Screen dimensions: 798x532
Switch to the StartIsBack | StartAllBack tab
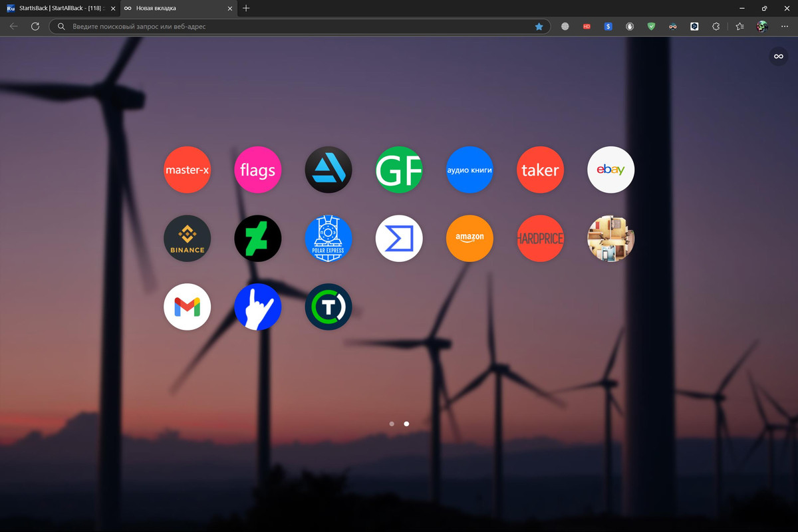(60, 8)
